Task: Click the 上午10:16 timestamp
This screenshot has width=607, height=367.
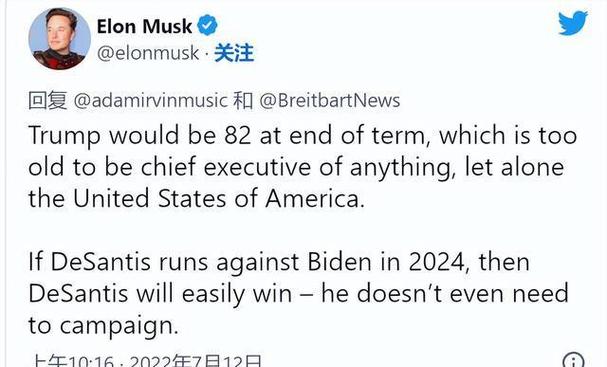Action: coord(72,362)
